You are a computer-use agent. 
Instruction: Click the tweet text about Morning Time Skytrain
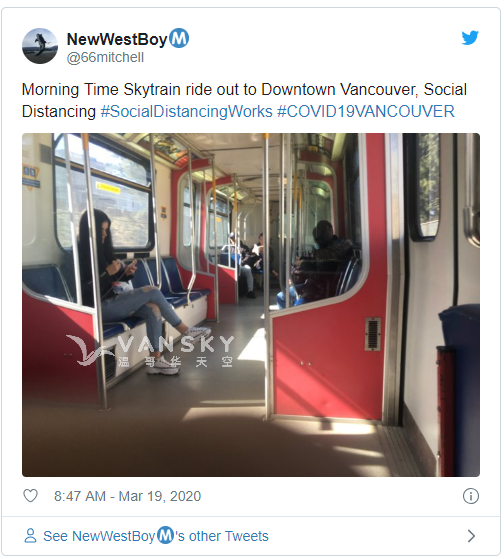point(245,101)
